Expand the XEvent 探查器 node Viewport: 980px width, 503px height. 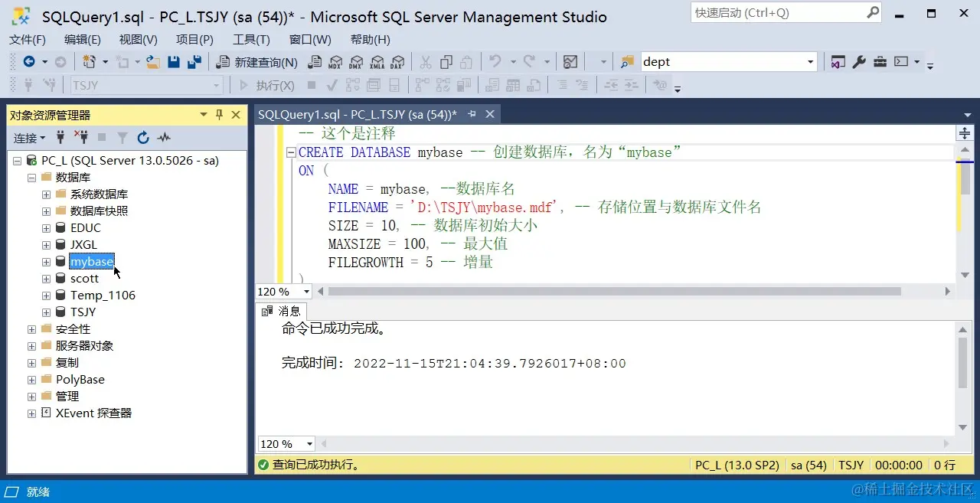pyautogui.click(x=32, y=413)
